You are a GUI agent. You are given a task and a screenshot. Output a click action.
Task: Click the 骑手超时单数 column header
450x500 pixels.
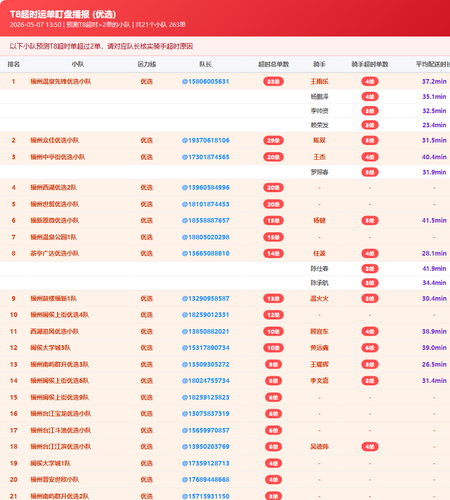pos(370,64)
